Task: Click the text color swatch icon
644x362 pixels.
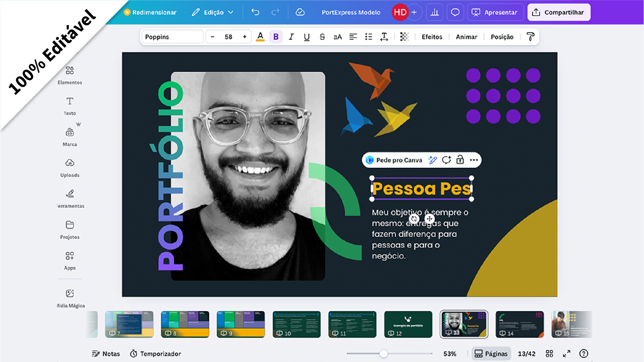Action: click(260, 37)
